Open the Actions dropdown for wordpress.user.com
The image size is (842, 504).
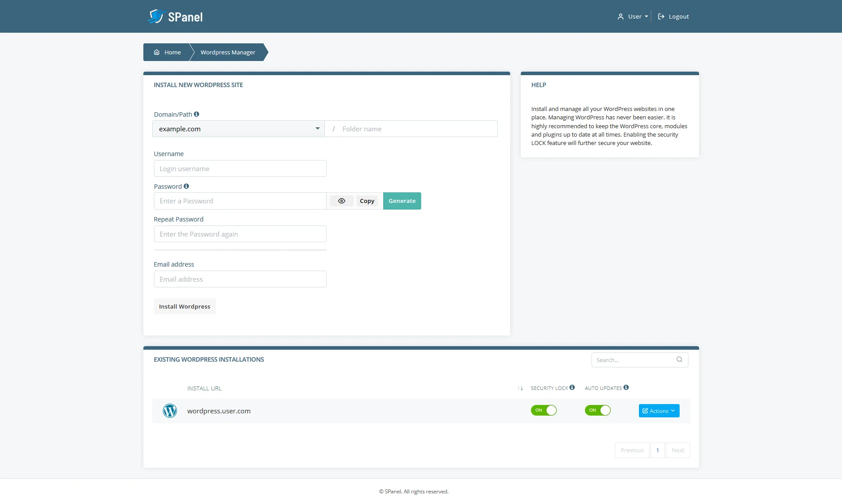click(658, 411)
